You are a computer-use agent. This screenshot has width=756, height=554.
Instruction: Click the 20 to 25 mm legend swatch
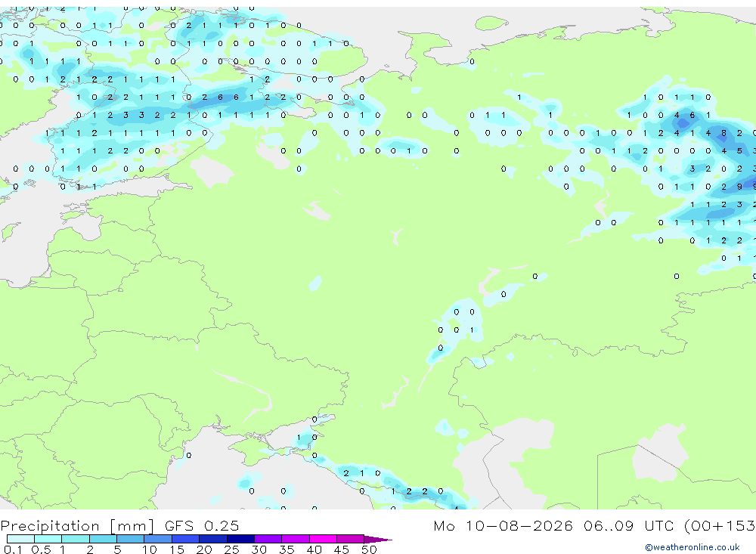click(x=213, y=539)
